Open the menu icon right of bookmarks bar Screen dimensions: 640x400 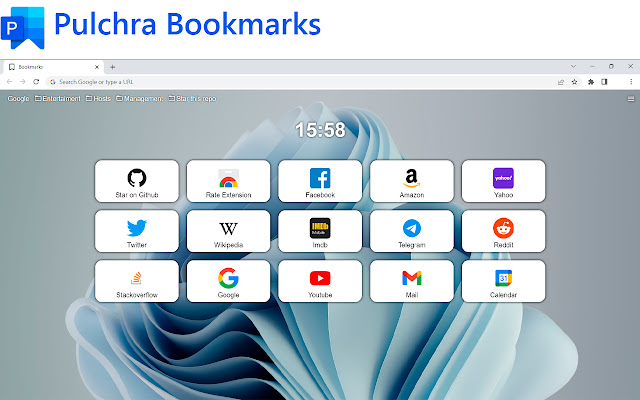(x=631, y=98)
